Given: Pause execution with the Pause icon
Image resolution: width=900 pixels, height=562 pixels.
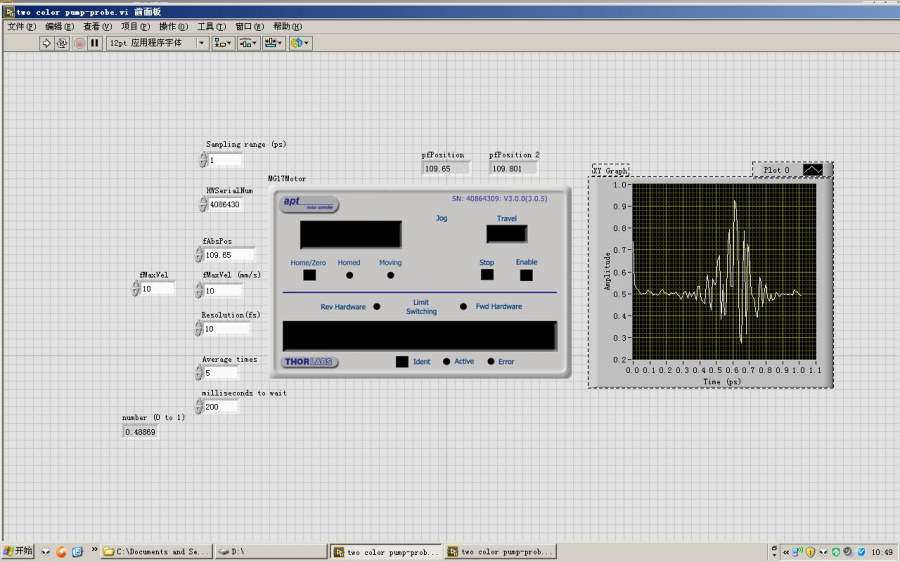Looking at the screenshot, I should tap(95, 43).
